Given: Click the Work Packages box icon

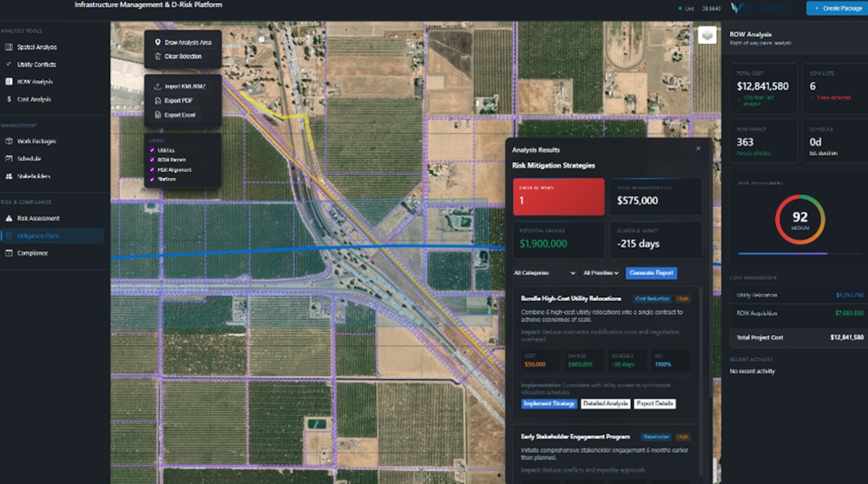Looking at the screenshot, I should pos(9,141).
